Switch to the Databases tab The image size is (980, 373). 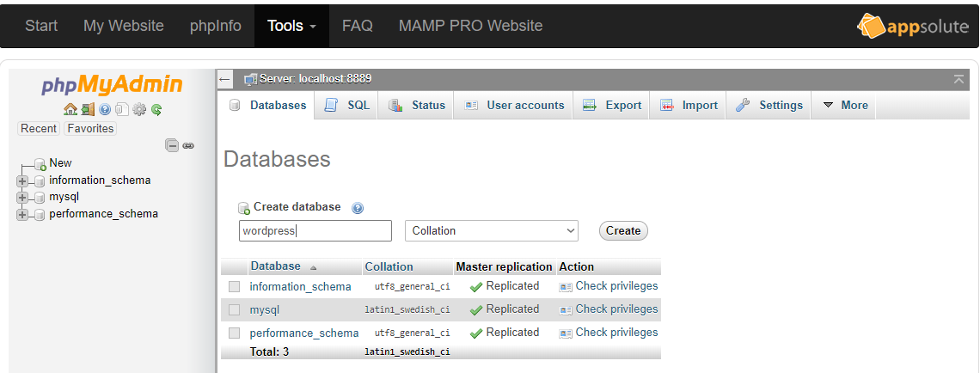click(x=267, y=106)
